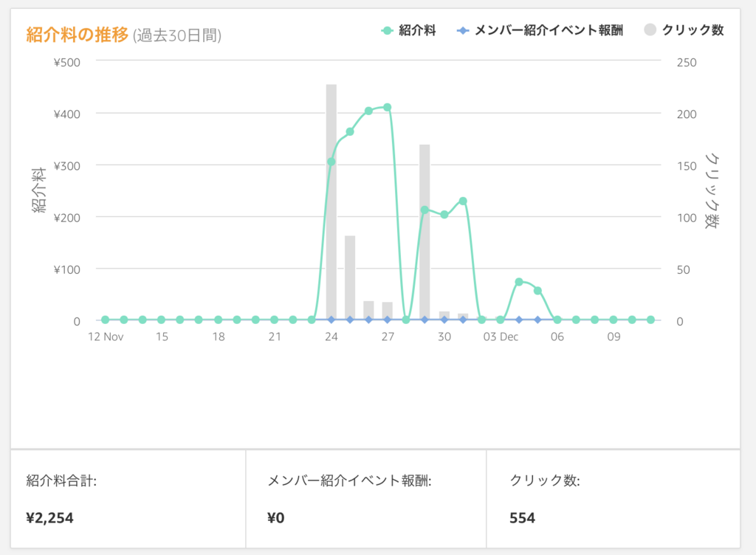Screen dimensions: 756x555
Task: Click the ¥300 axis label
Action: click(67, 166)
